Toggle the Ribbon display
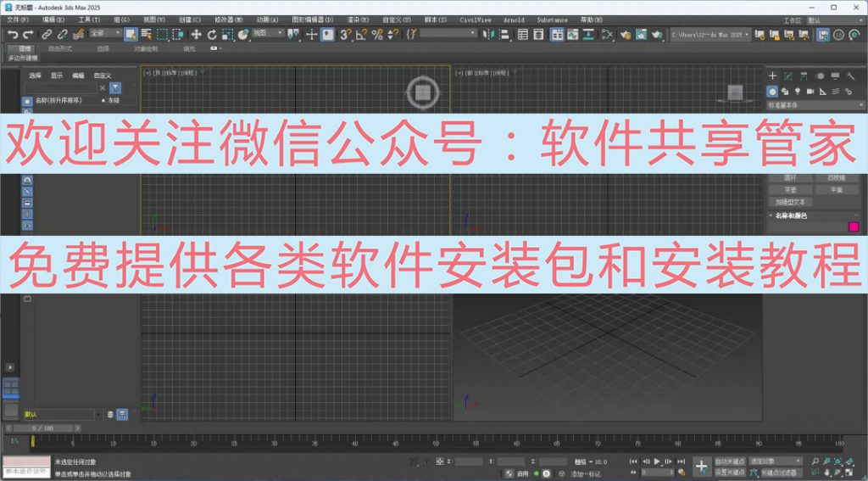868x481 pixels. coord(557,34)
